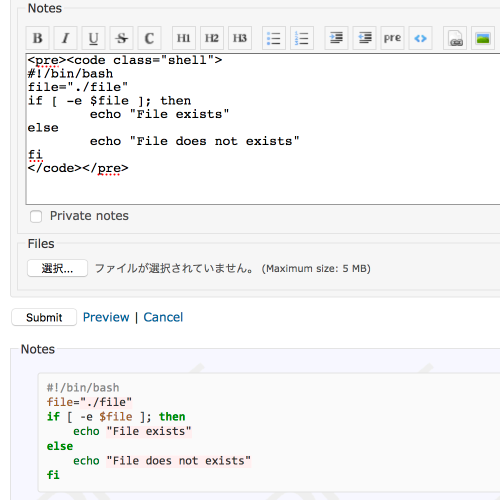Screen dimensions: 500x500
Task: Remove block quote indent
Action: click(364, 38)
